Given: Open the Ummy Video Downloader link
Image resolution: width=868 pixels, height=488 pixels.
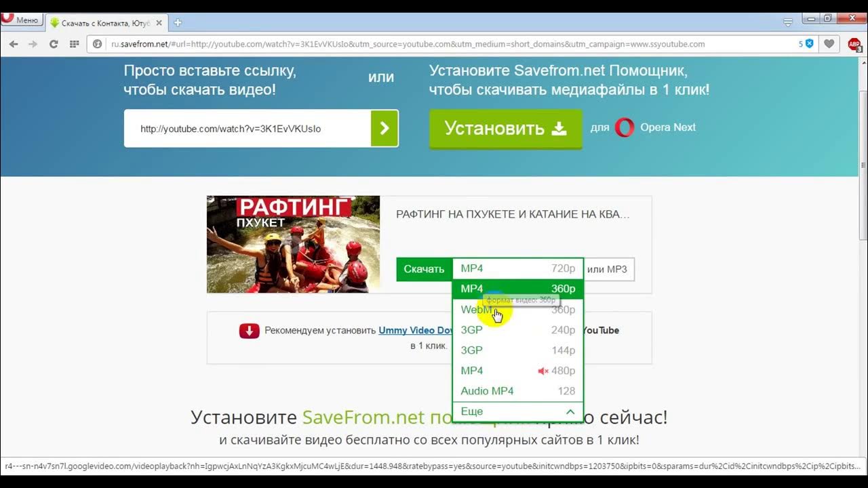Looking at the screenshot, I should coord(415,330).
